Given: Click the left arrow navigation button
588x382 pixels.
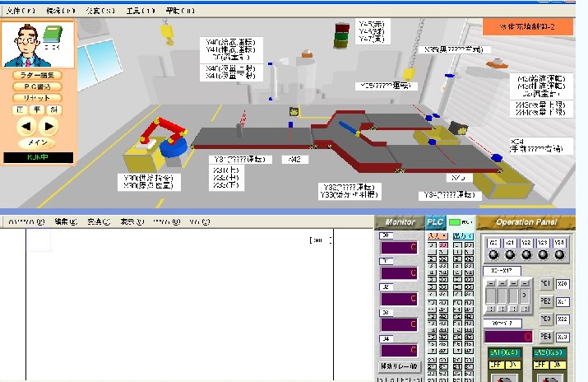Looking at the screenshot, I should (x=26, y=126).
